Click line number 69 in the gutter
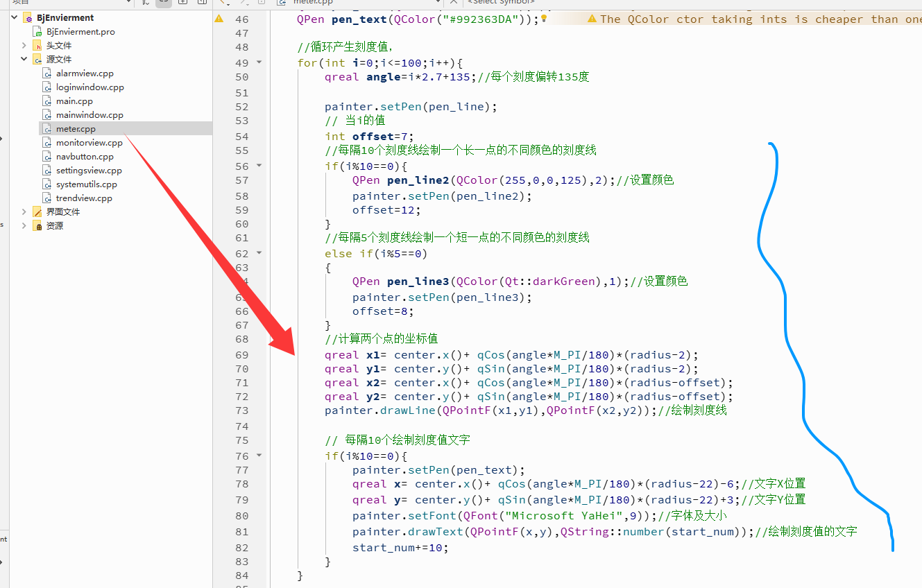Viewport: 922px width, 588px height. click(241, 354)
